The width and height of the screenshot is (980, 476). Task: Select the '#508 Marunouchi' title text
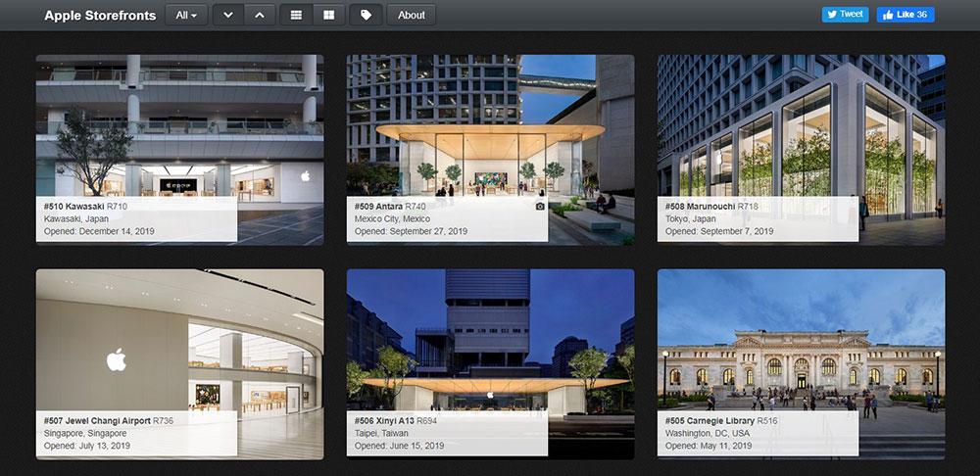(x=700, y=206)
